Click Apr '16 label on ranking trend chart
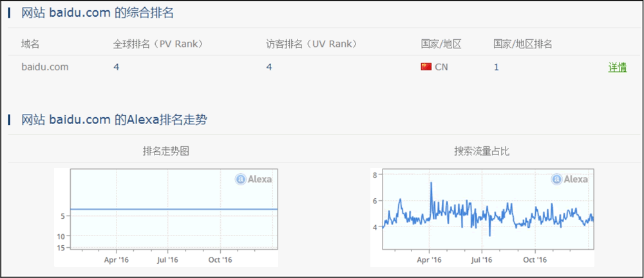Image resolution: width=644 pixels, height=278 pixels. tap(116, 260)
